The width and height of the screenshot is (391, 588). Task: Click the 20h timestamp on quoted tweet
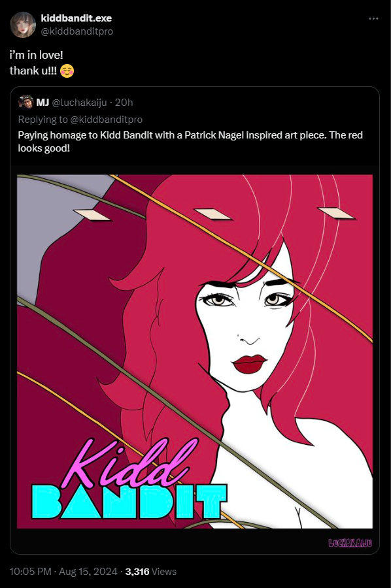pyautogui.click(x=124, y=103)
